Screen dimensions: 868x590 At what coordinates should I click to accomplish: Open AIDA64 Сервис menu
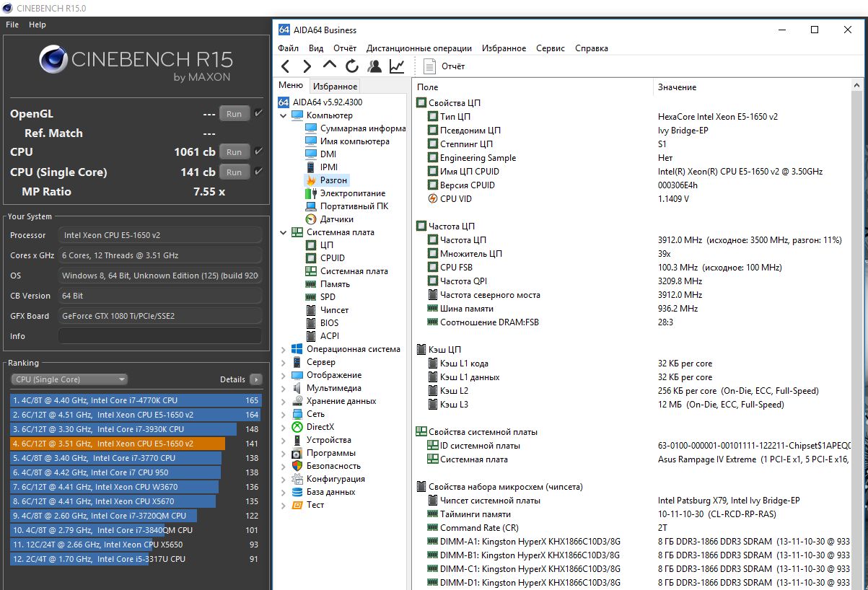point(551,48)
